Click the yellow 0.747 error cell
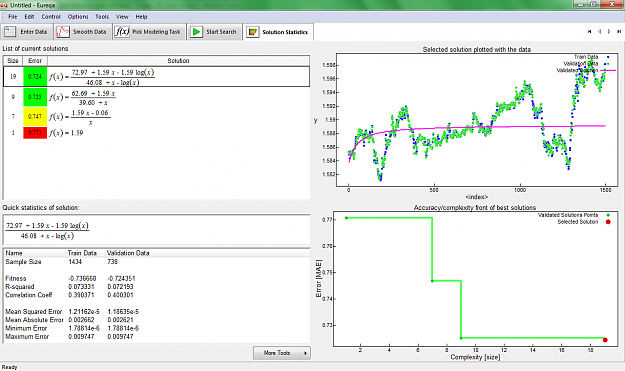Image resolution: width=625 pixels, height=371 pixels. pyautogui.click(x=35, y=117)
